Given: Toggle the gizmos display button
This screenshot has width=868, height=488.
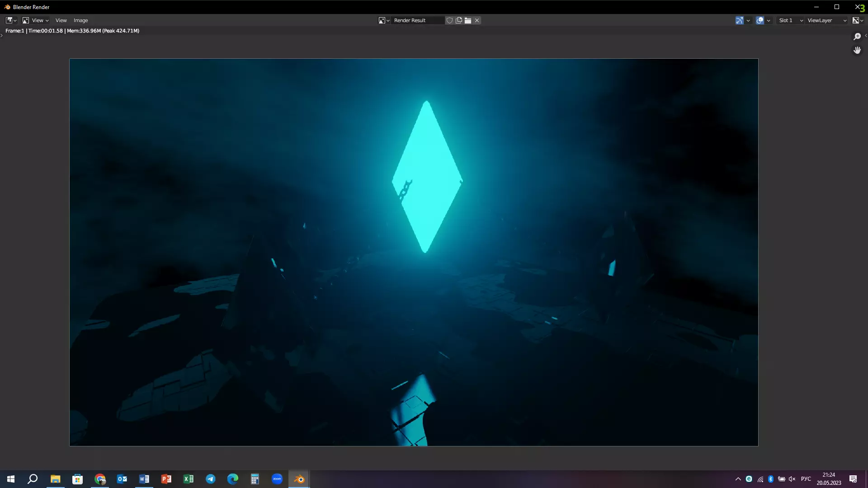Looking at the screenshot, I should click(x=740, y=20).
